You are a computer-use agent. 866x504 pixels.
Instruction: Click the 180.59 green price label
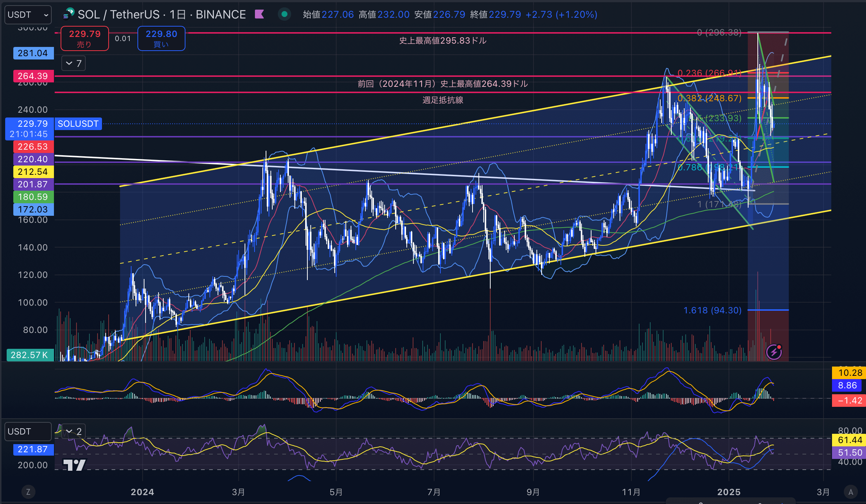[33, 197]
